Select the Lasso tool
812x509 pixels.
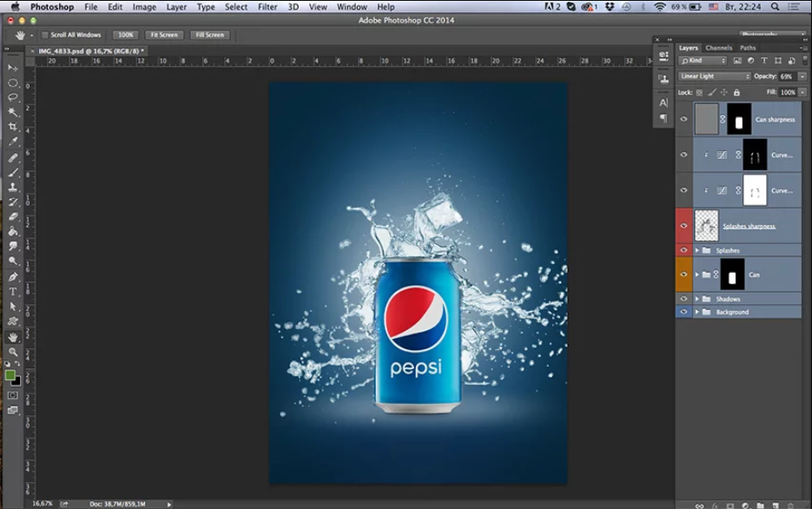tap(13, 97)
